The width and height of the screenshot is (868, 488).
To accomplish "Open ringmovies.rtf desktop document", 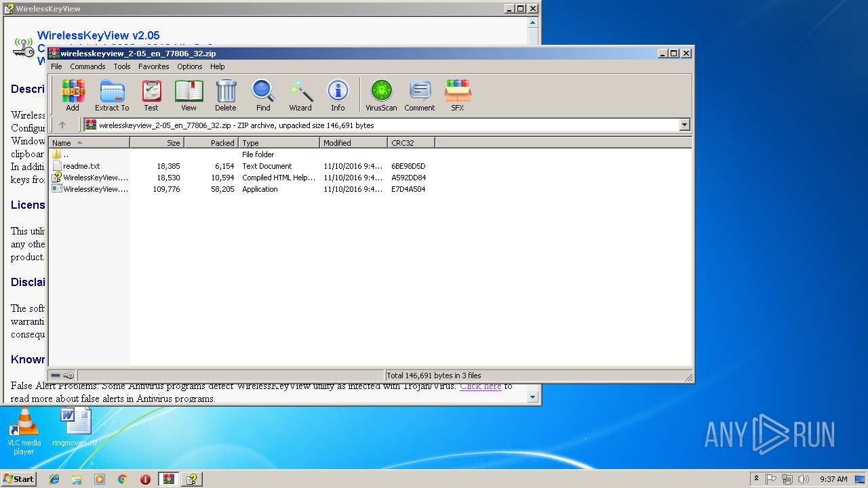I will click(75, 427).
